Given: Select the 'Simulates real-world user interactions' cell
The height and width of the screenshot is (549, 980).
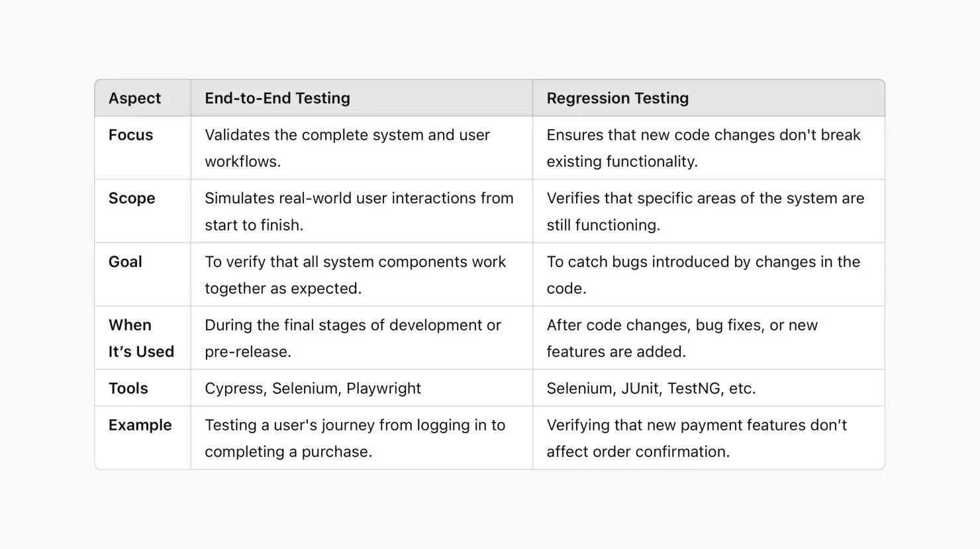Looking at the screenshot, I should 358,211.
